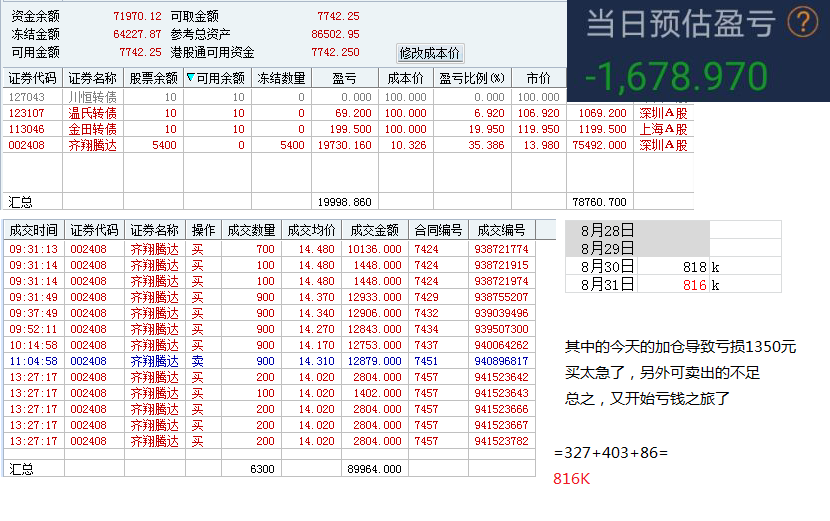The height and width of the screenshot is (521, 830).
Task: Click the 当日预估盈亏 value -1,678.970
Action: [677, 76]
